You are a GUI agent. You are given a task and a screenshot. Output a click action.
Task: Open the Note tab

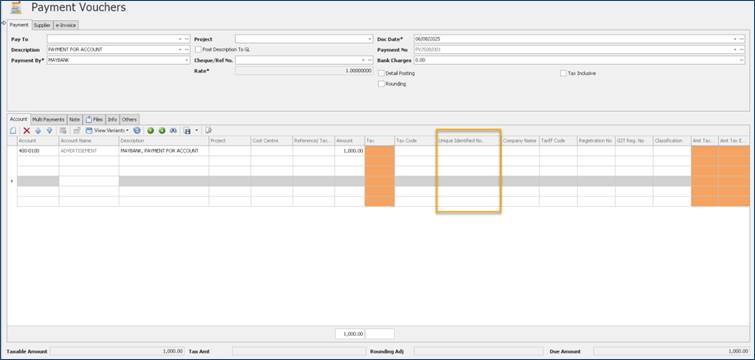(75, 119)
